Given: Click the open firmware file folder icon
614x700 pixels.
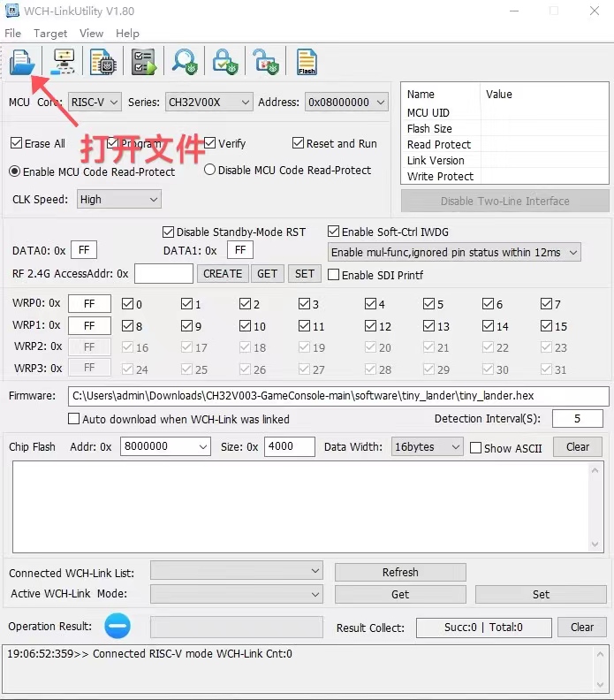Looking at the screenshot, I should (21, 61).
